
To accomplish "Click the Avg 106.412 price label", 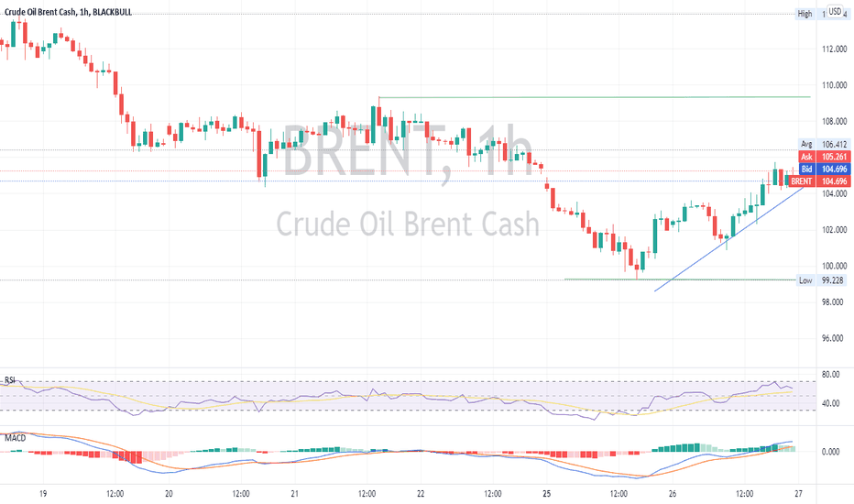I will click(825, 145).
